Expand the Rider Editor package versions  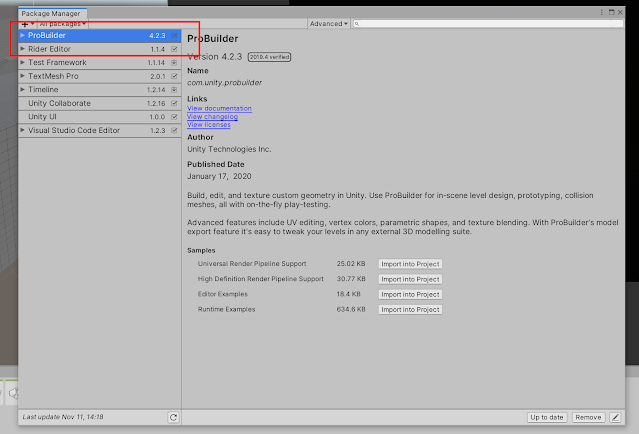coord(23,49)
